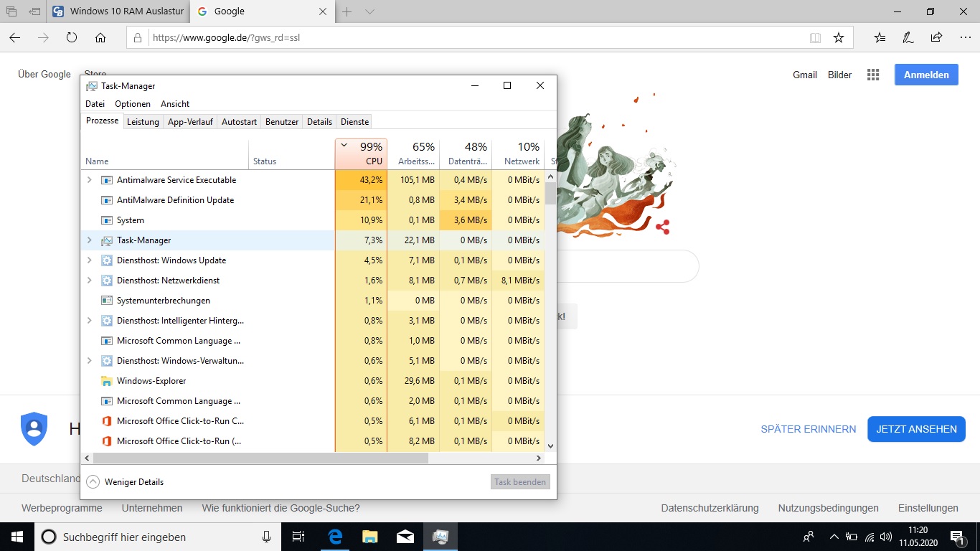Collapse details with Weniger Details toggle
Screen dimensions: 980x551
point(125,482)
